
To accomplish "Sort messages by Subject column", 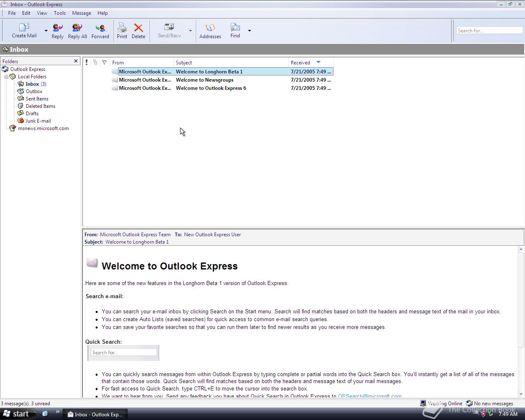I will click(x=231, y=62).
